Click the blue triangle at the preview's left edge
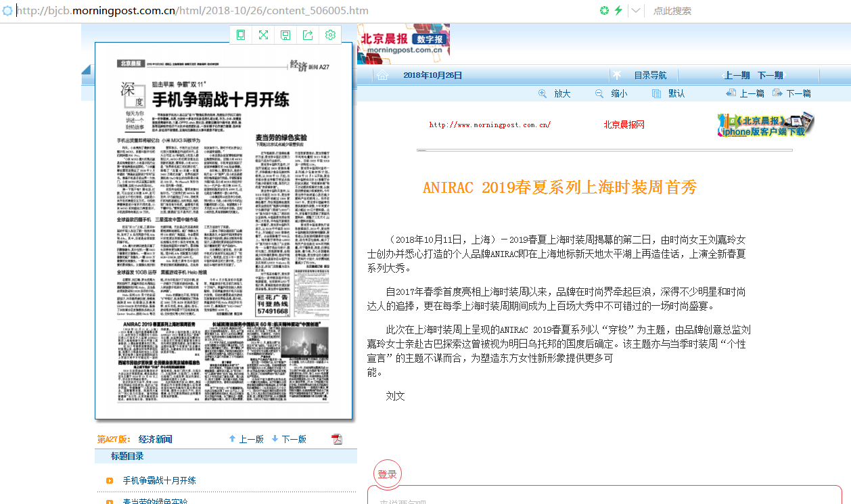 tap(86, 69)
